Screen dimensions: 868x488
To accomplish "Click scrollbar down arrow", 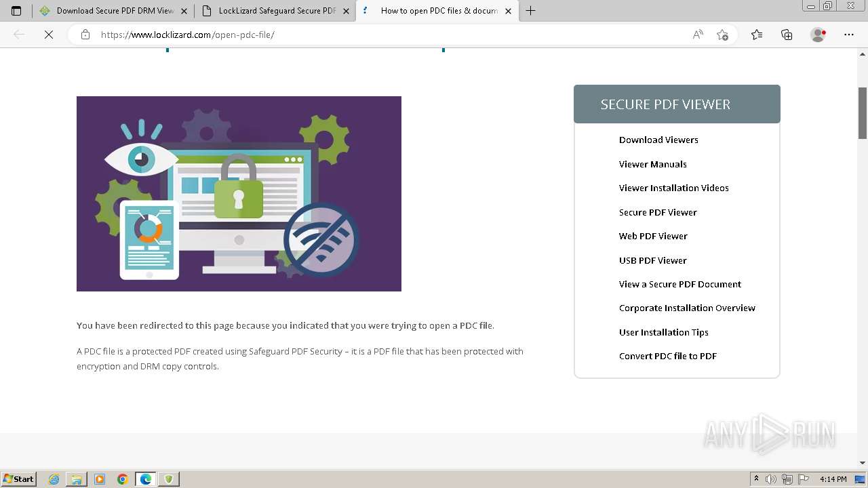I will tap(863, 463).
